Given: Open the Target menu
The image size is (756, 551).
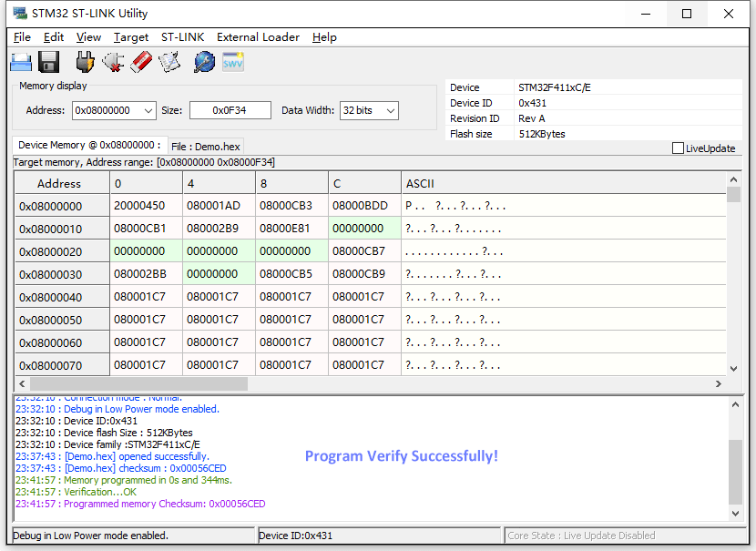Looking at the screenshot, I should (131, 37).
